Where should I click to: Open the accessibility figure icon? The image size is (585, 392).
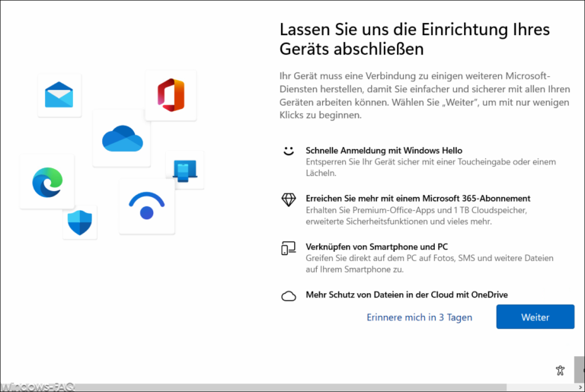pos(560,371)
